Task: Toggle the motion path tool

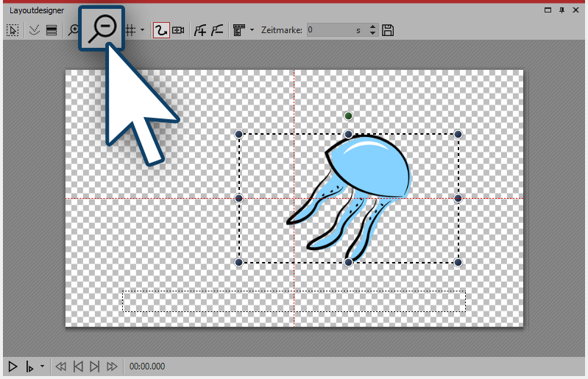Action: (160, 30)
